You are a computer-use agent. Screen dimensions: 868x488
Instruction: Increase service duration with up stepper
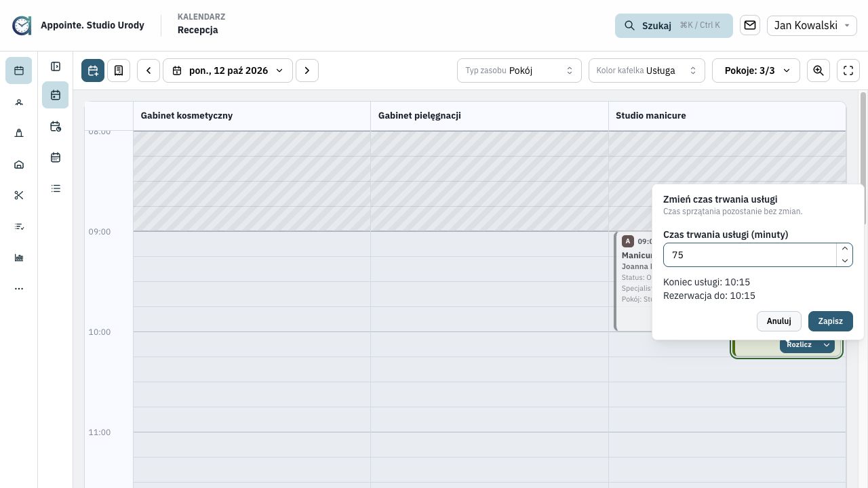(x=845, y=249)
